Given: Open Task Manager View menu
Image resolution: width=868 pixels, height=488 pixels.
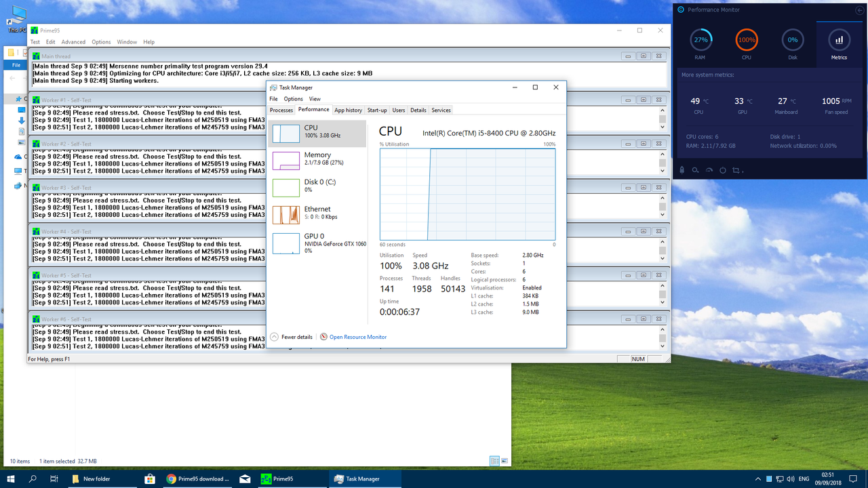Looking at the screenshot, I should point(315,99).
